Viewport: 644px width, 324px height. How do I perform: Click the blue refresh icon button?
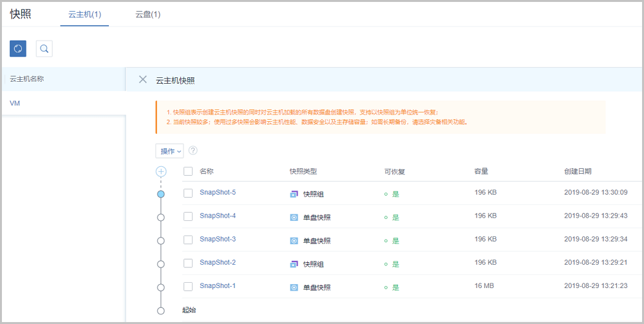(18, 48)
